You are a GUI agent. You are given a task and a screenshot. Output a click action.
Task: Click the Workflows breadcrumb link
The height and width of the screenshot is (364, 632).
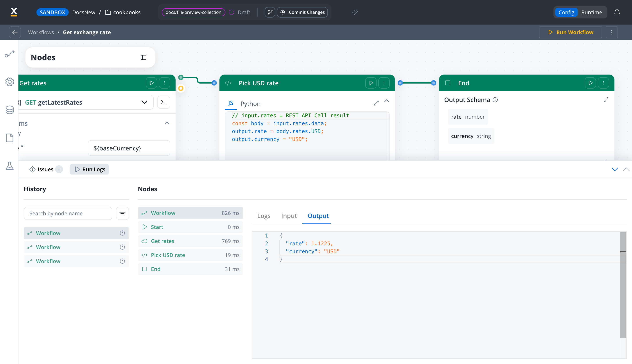(x=41, y=32)
